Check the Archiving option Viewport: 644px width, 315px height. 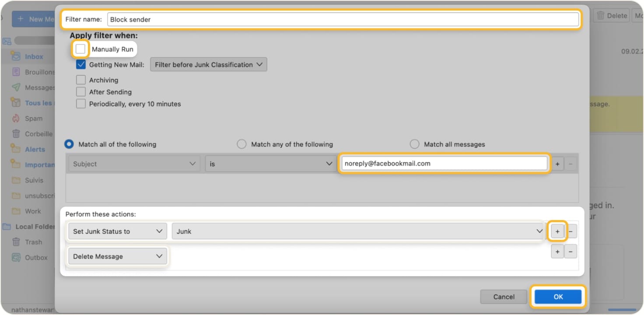pyautogui.click(x=80, y=80)
